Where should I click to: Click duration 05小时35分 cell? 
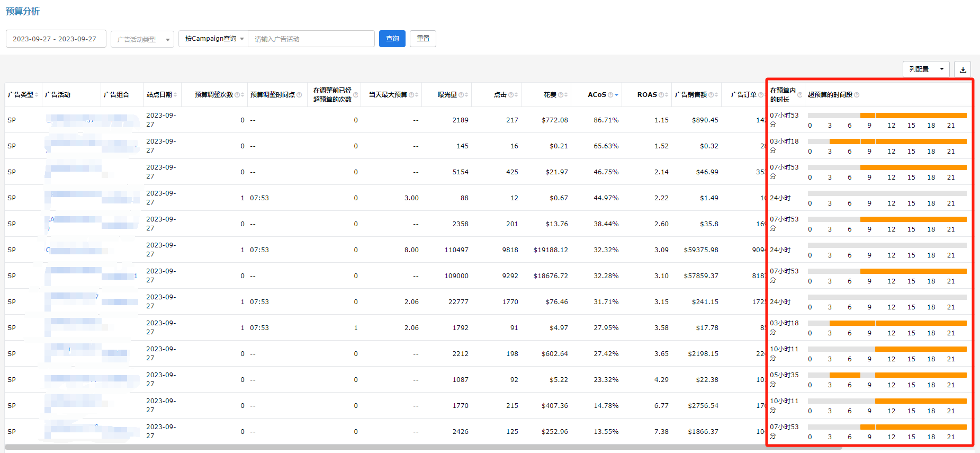click(x=784, y=379)
